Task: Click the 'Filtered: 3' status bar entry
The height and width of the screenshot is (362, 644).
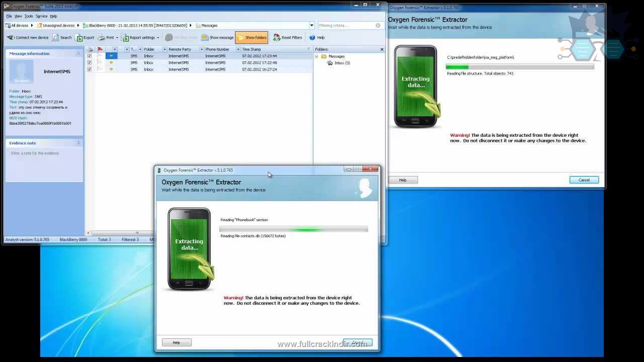Action: tap(130, 240)
